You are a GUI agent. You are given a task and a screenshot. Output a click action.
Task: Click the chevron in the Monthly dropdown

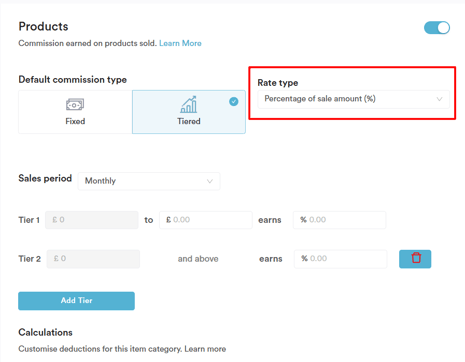click(x=210, y=181)
